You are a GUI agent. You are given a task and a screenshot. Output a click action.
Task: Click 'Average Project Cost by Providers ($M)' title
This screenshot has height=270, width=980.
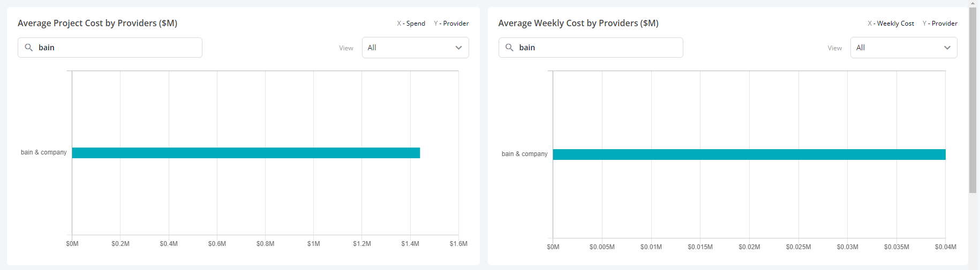click(97, 23)
